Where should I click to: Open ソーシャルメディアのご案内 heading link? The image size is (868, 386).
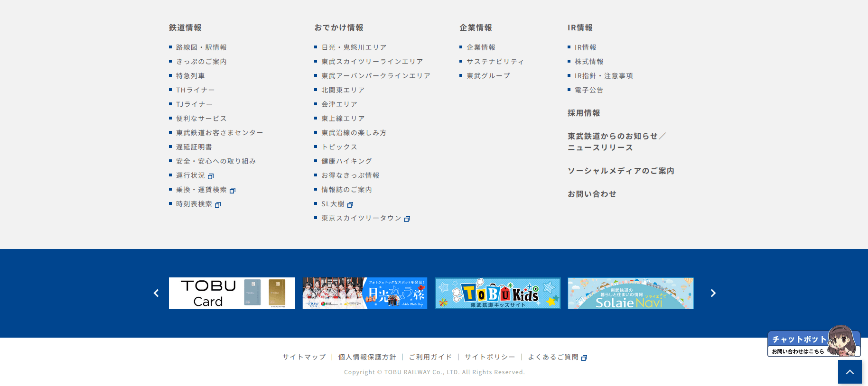tap(621, 171)
